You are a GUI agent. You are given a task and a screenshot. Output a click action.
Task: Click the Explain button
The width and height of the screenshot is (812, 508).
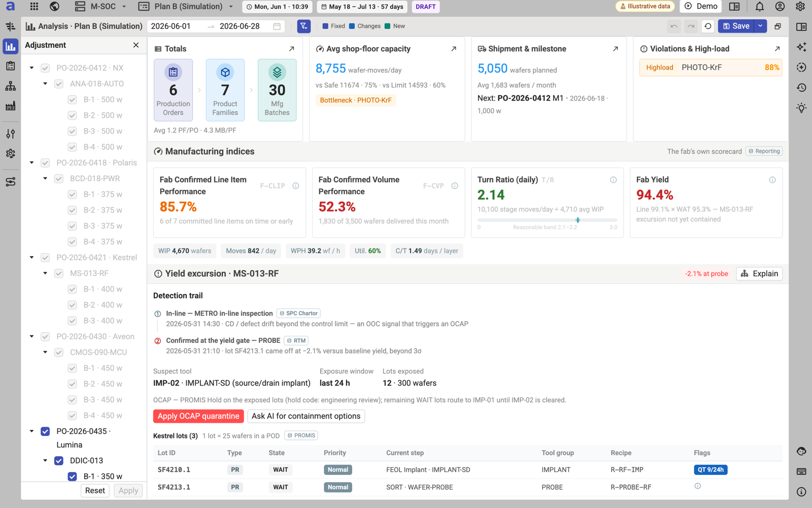click(x=759, y=274)
